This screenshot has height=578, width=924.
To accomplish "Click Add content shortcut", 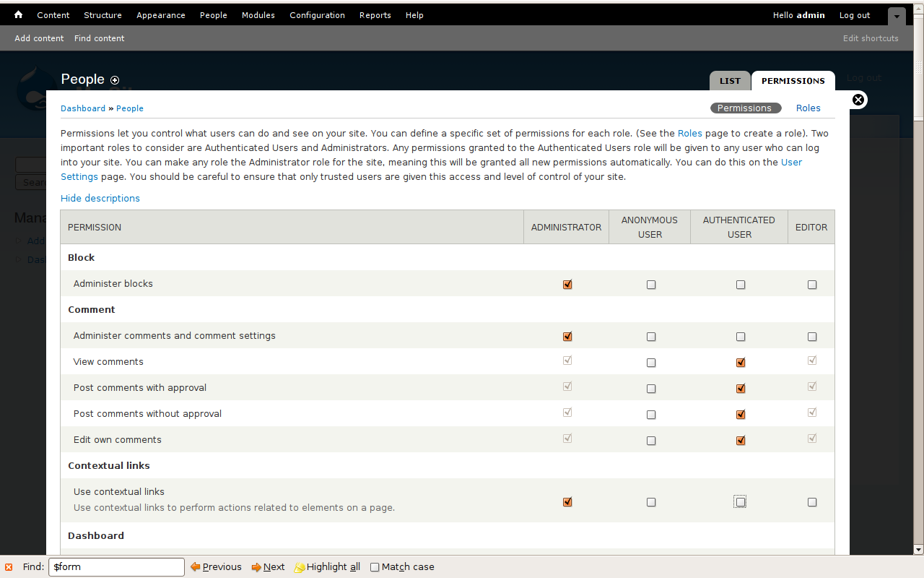I will click(39, 38).
